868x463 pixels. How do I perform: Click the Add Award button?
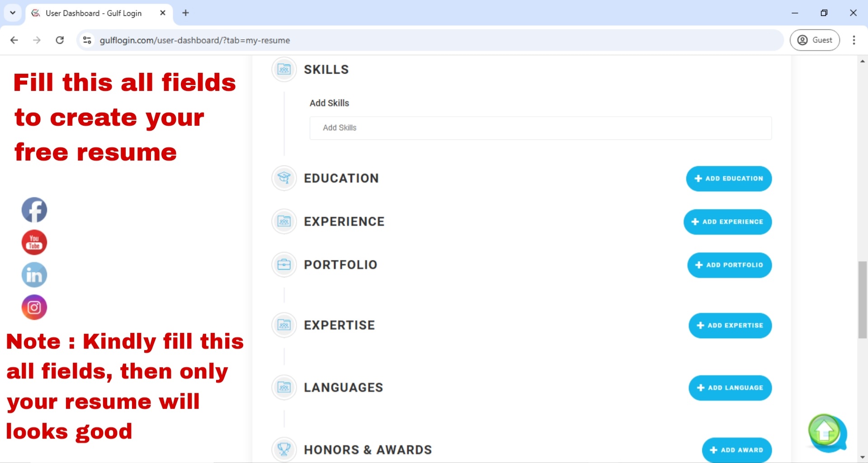pyautogui.click(x=736, y=449)
